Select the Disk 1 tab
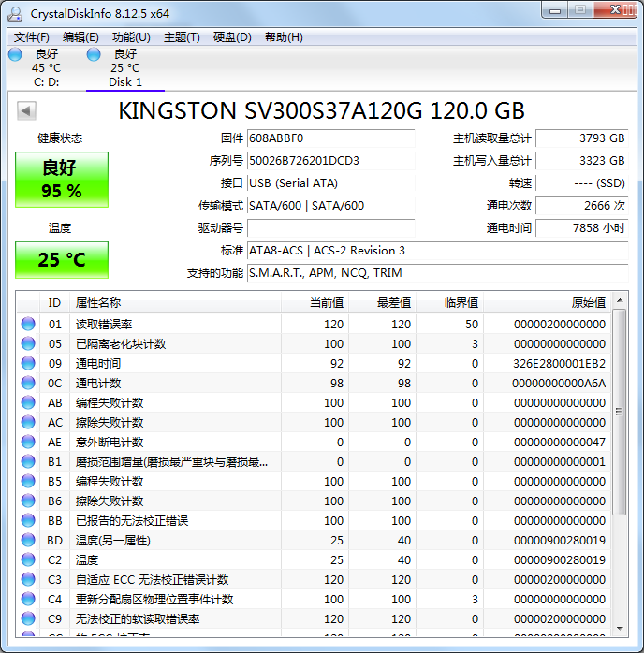The height and width of the screenshot is (653, 644). pyautogui.click(x=125, y=68)
